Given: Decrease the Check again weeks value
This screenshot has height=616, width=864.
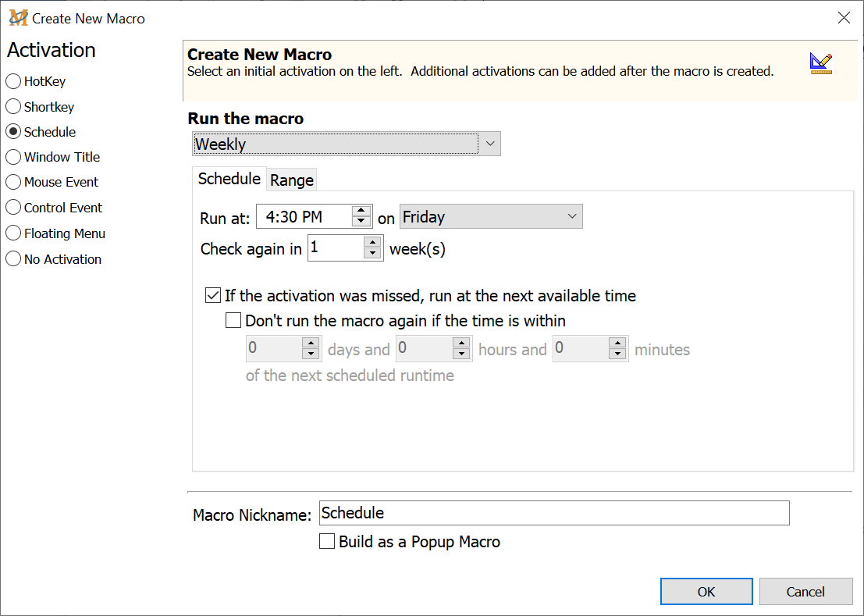Looking at the screenshot, I should (x=373, y=254).
